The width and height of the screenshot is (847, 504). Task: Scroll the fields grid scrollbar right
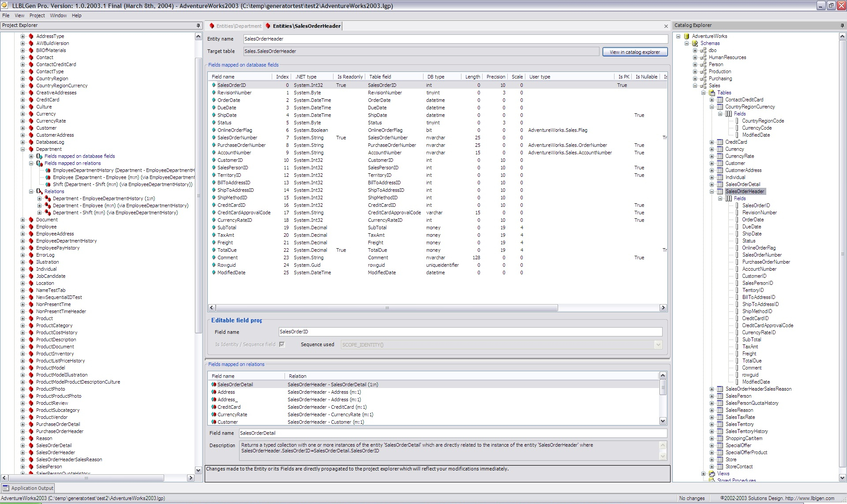pos(663,307)
